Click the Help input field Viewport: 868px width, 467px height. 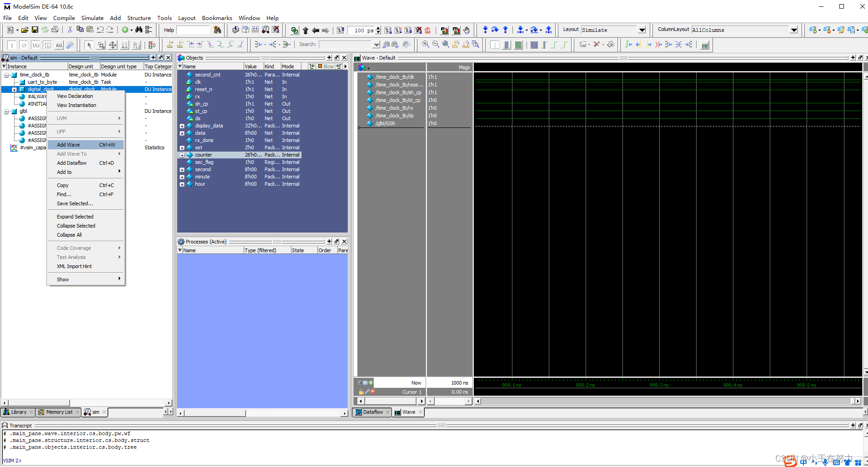click(193, 30)
